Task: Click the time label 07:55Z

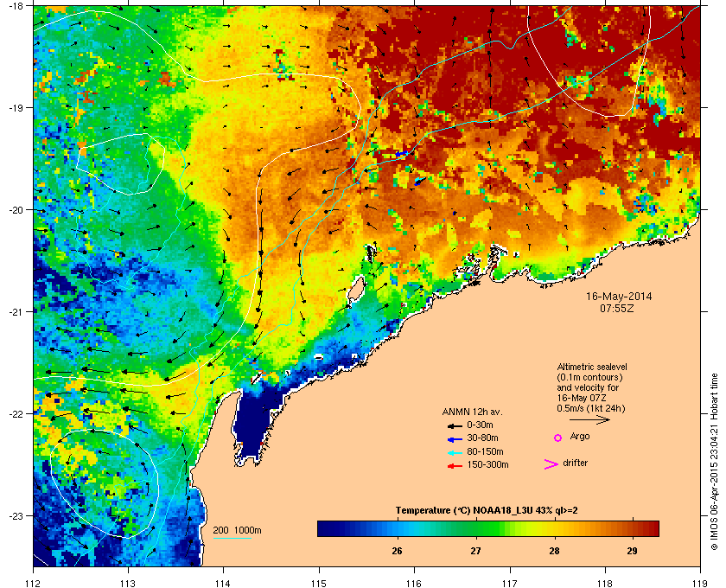Action: tap(617, 308)
